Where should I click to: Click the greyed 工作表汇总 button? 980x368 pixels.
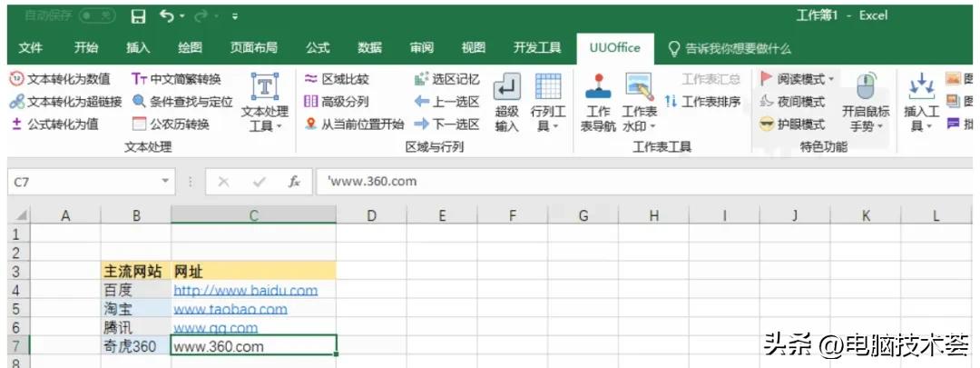[x=710, y=79]
